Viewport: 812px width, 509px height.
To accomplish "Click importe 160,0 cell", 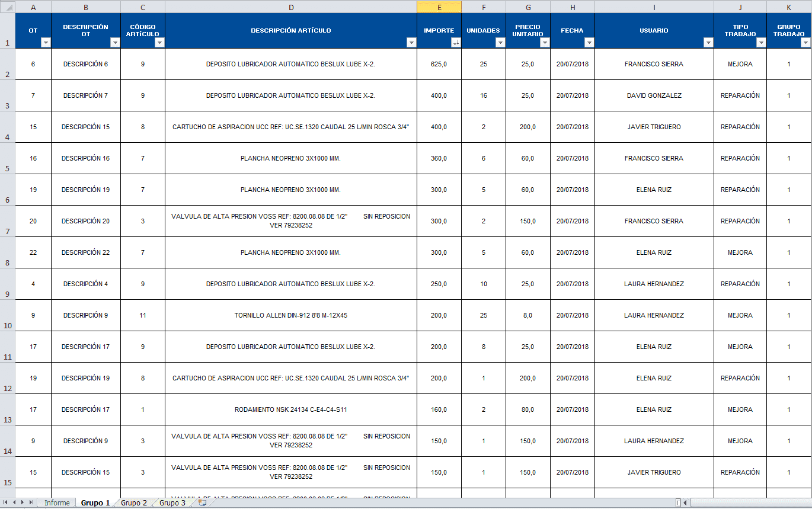I will 439,409.
